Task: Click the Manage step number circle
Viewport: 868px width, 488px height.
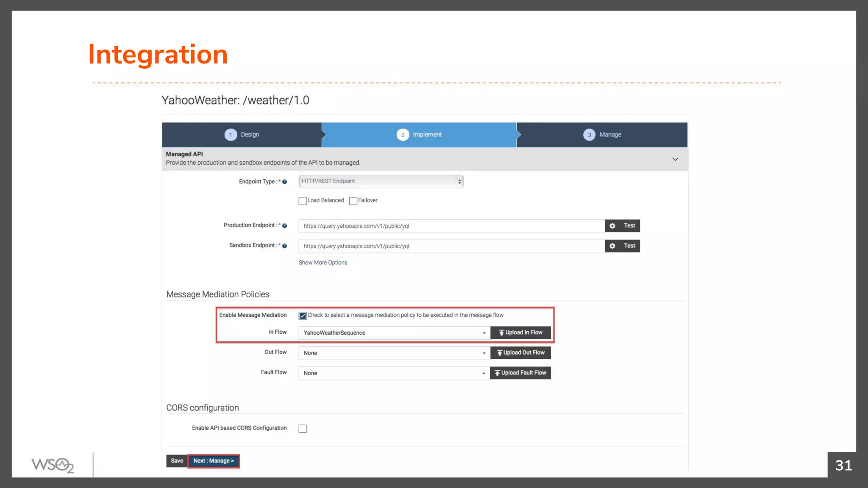Action: [589, 135]
